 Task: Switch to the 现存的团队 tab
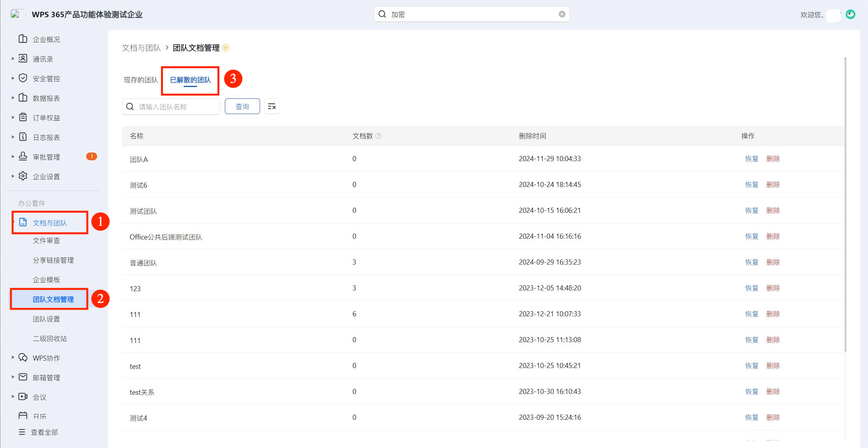tap(141, 80)
